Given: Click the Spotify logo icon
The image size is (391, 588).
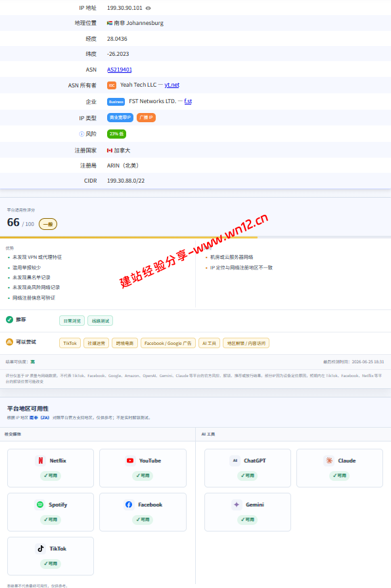Looking at the screenshot, I should [x=40, y=505].
